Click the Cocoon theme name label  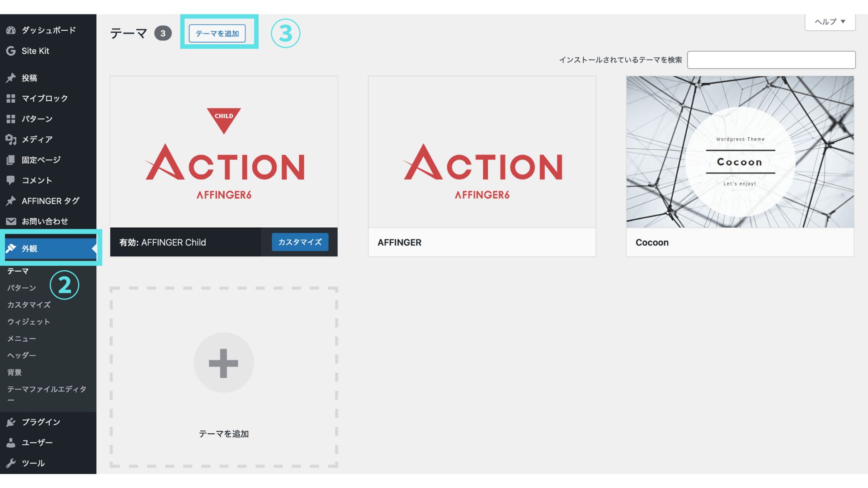(652, 243)
